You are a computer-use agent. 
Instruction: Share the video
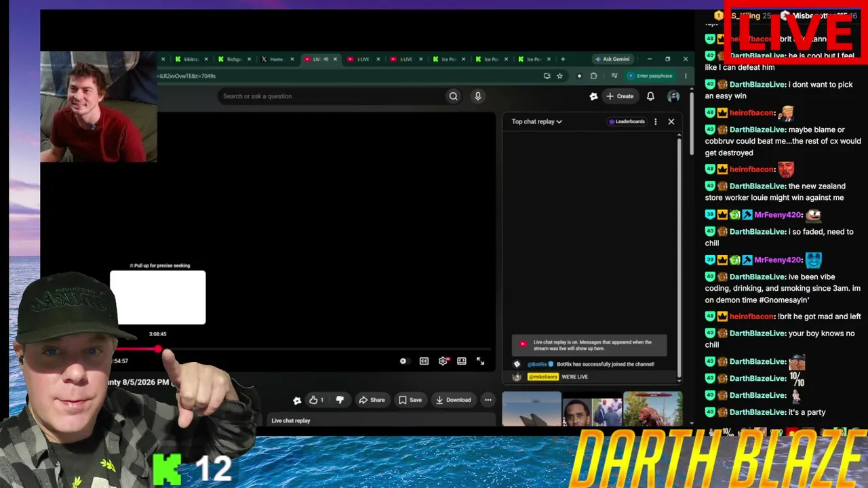372,400
